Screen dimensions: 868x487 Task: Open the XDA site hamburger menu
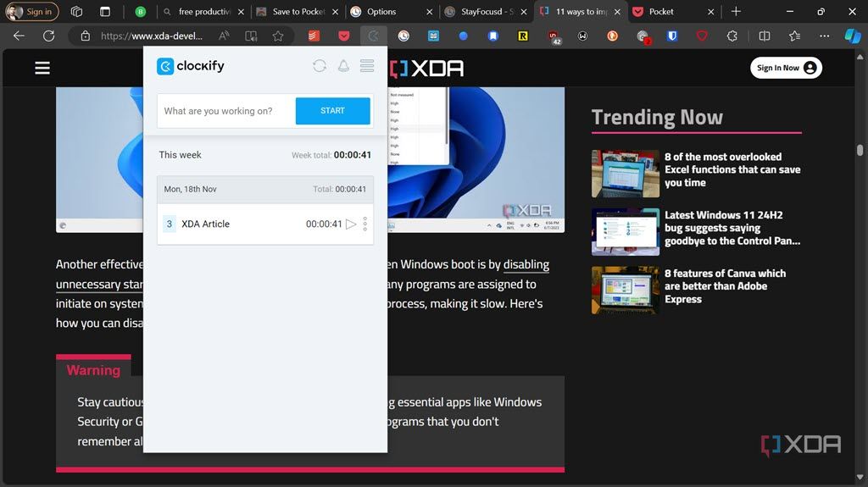[42, 68]
